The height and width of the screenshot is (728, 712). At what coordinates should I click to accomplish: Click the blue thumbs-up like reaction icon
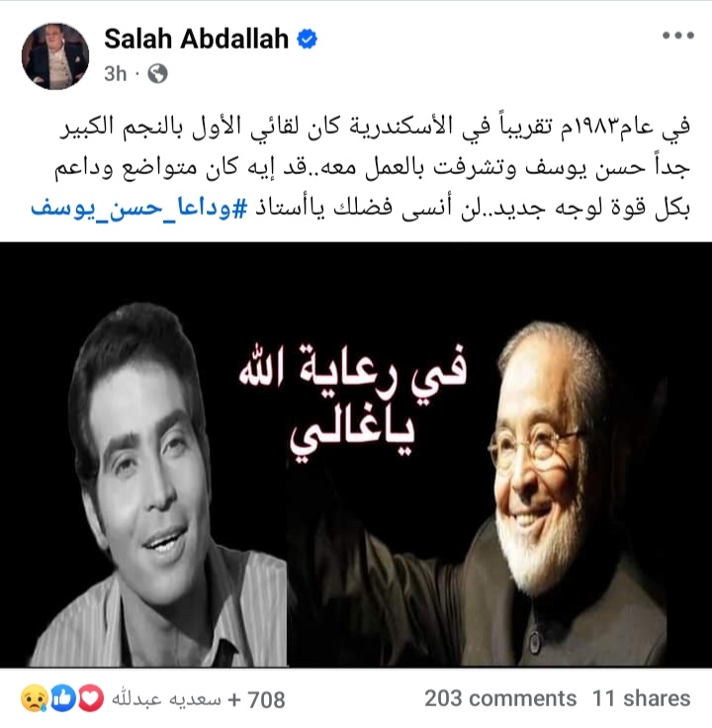62,697
